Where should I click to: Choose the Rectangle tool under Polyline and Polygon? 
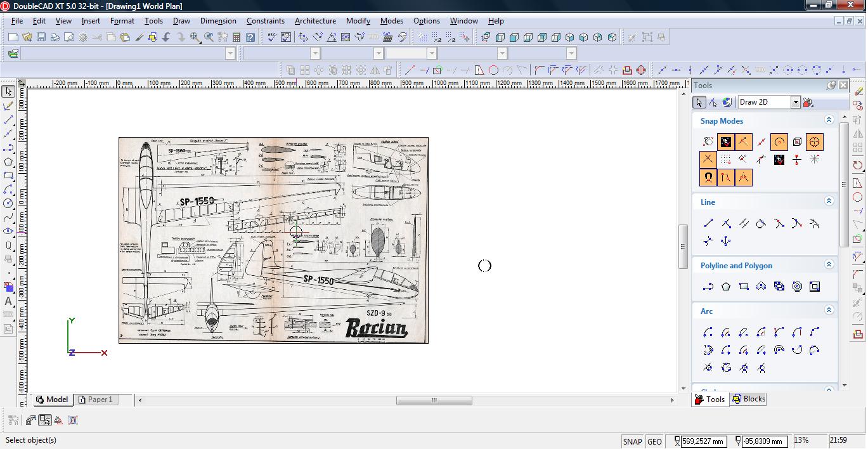click(x=744, y=287)
